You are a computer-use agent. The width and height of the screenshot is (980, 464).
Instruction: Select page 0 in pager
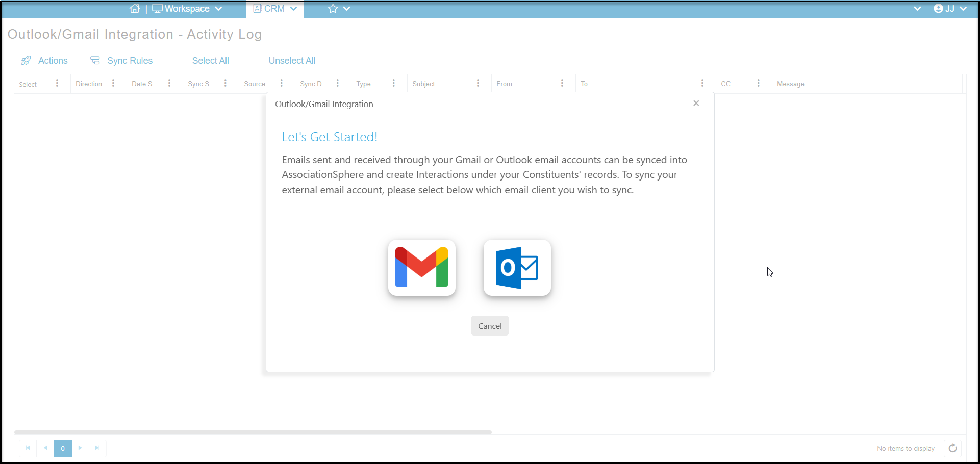(63, 448)
